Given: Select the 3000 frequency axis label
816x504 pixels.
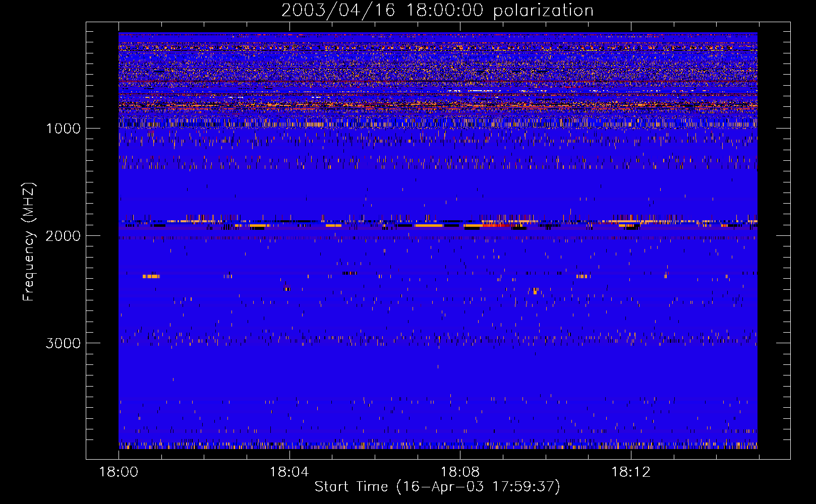Looking at the screenshot, I should point(63,343).
